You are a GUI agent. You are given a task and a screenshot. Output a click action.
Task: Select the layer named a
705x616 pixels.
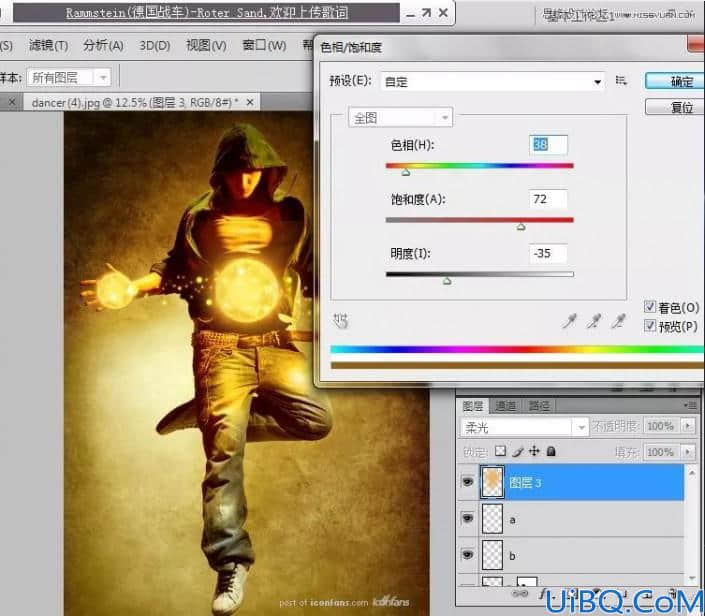tap(571, 518)
